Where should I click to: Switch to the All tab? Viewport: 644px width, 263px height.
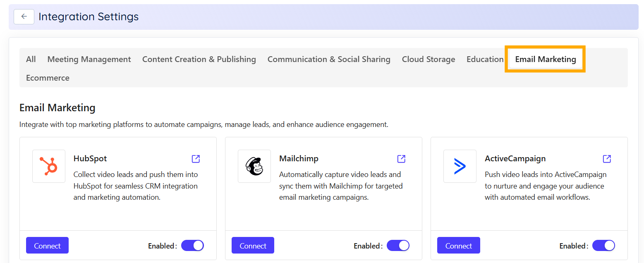tap(31, 59)
